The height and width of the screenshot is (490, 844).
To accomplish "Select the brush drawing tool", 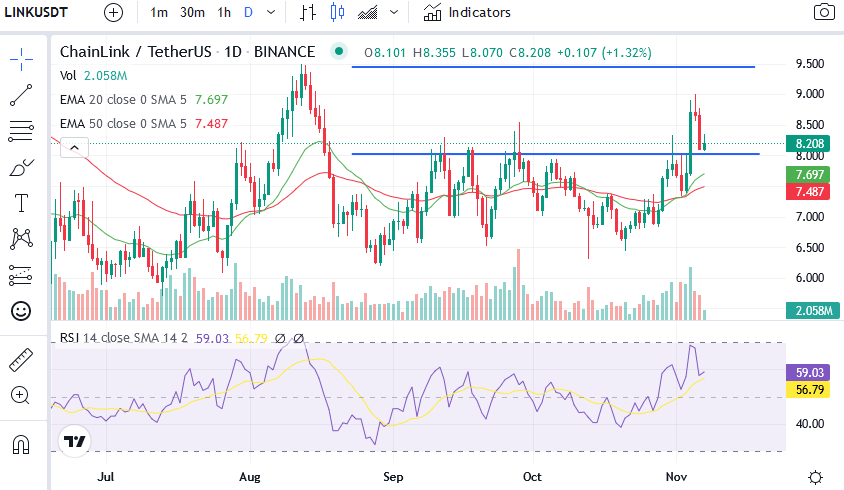I will click(x=22, y=167).
